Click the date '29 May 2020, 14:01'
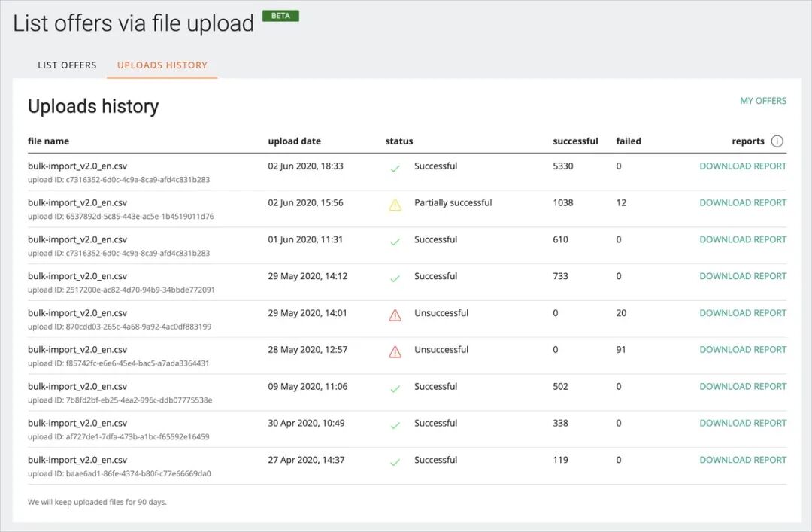812x532 pixels. [x=308, y=313]
